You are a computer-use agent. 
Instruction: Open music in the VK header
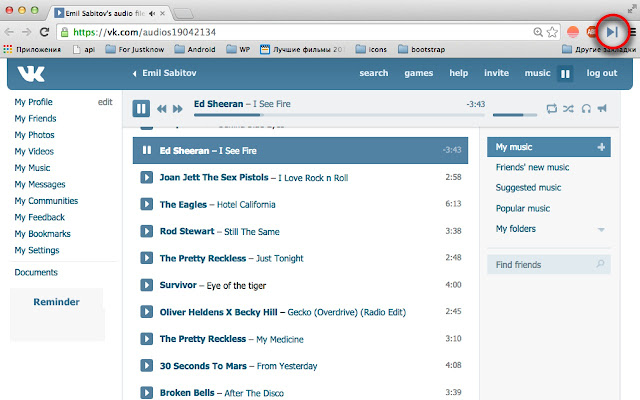(538, 73)
